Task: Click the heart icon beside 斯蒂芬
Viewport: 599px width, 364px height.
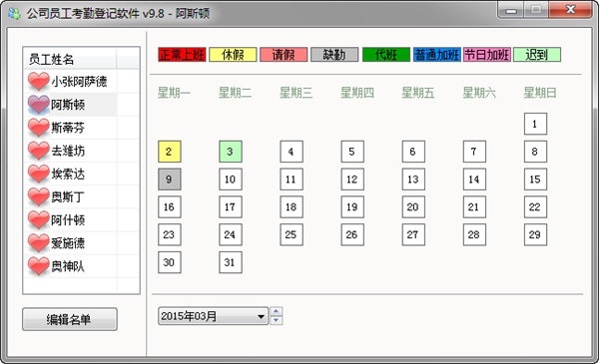Action: (x=39, y=128)
